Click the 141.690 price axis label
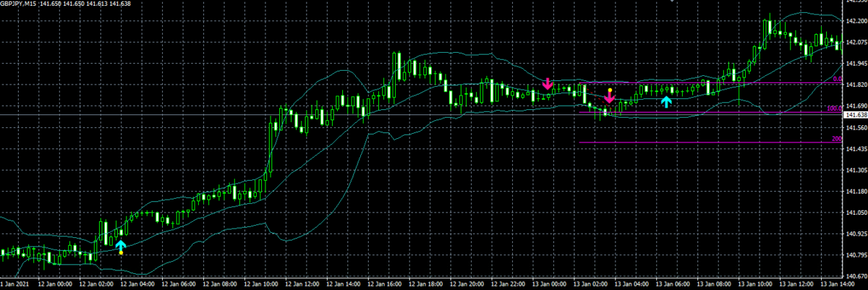The image size is (868, 290). click(856, 106)
